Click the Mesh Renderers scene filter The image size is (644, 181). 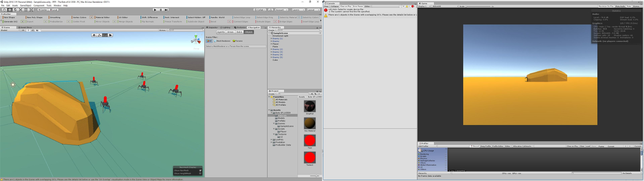click(x=222, y=41)
